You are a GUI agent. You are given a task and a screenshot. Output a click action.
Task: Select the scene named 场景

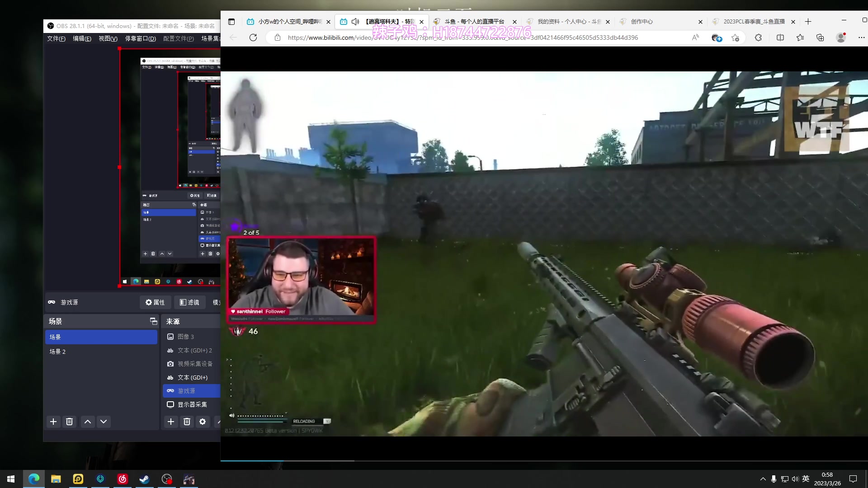(x=101, y=337)
